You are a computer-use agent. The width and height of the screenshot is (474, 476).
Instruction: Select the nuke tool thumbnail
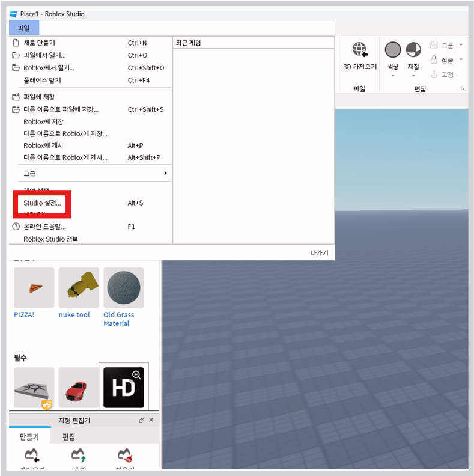[79, 287]
